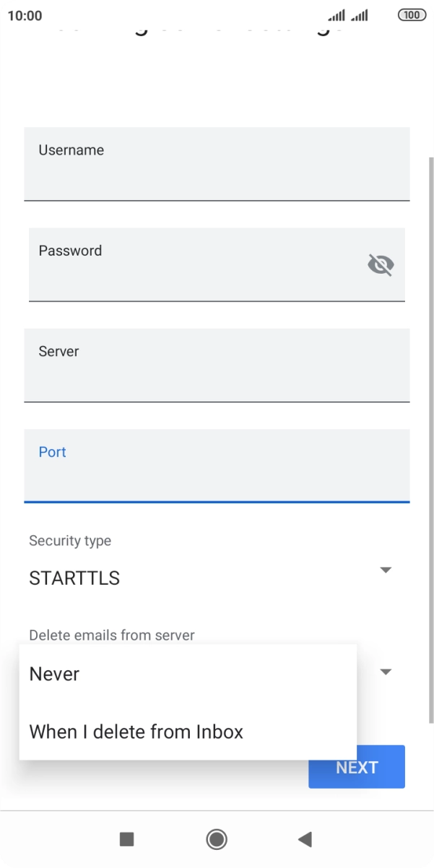Click the Username field
Viewport: 434px width, 868px height.
217,164
